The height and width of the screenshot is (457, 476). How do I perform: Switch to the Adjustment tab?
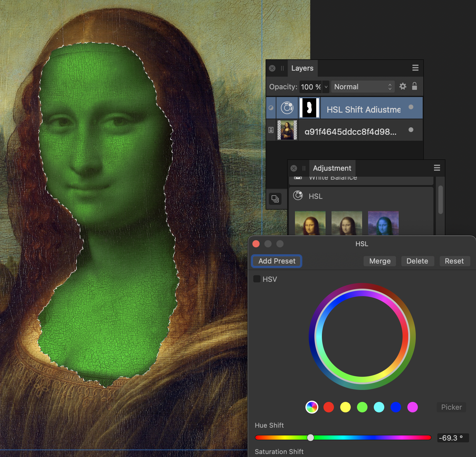click(x=332, y=168)
